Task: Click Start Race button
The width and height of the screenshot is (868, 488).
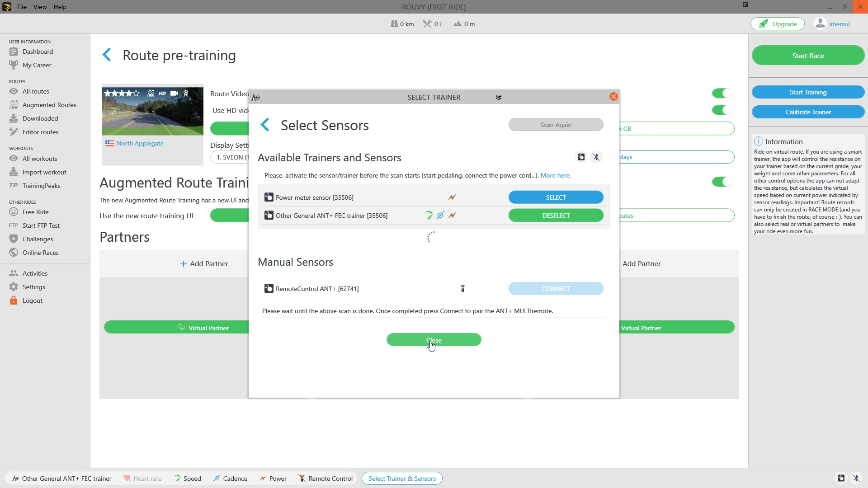Action: coord(808,56)
